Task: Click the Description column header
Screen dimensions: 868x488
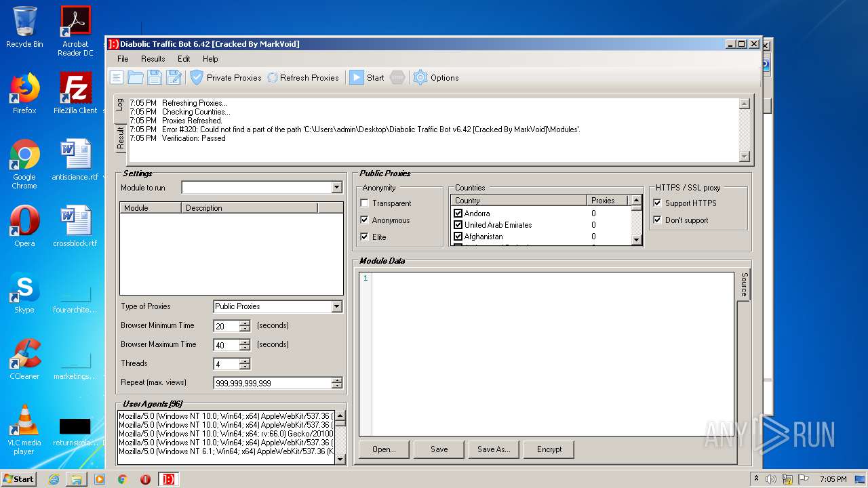Action: point(249,207)
